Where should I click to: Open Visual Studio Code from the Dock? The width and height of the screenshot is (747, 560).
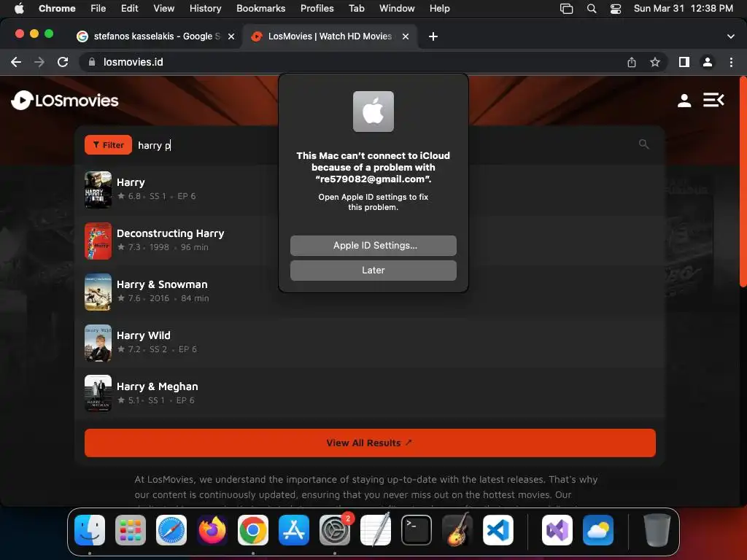click(498, 530)
